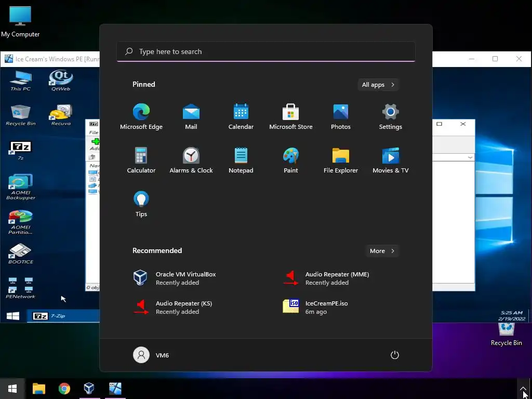Open the Microsoft Store pinned app

(291, 117)
